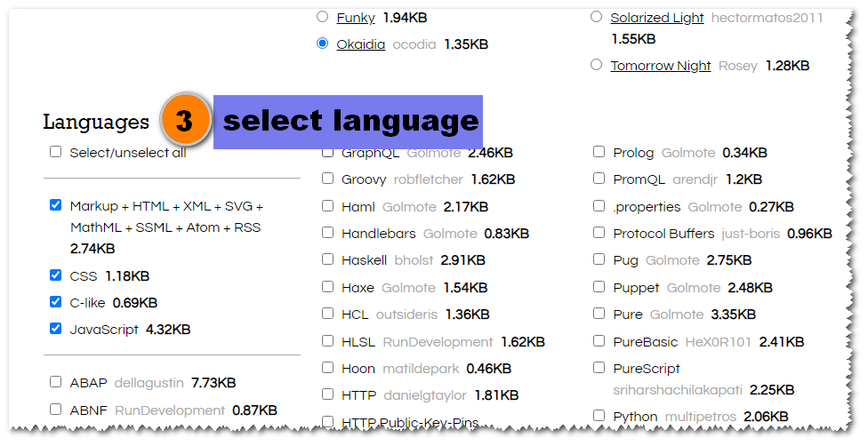The height and width of the screenshot is (446, 868).
Task: Check the Puppet language checkbox
Action: tap(599, 287)
